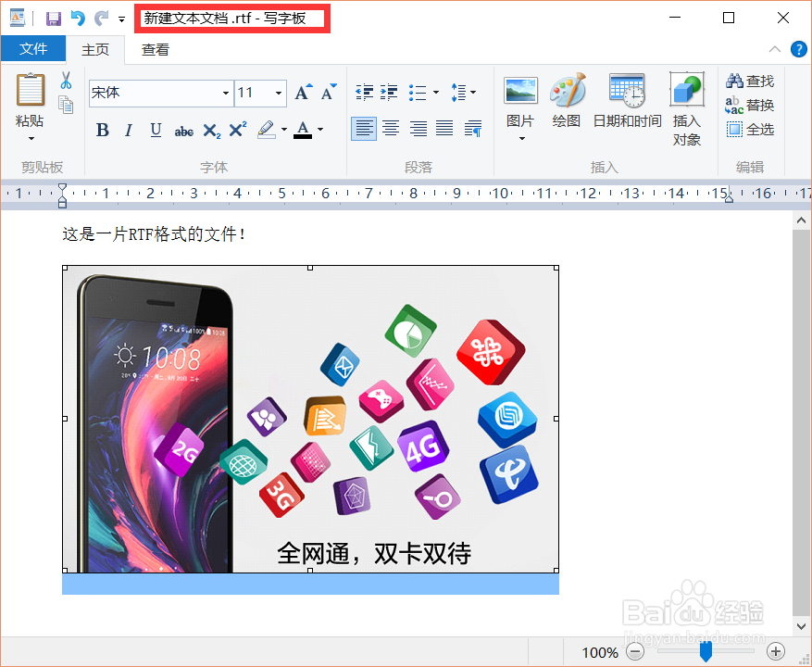812x667 pixels.
Task: Open the paragraph settings dialog icon
Action: pos(473,128)
